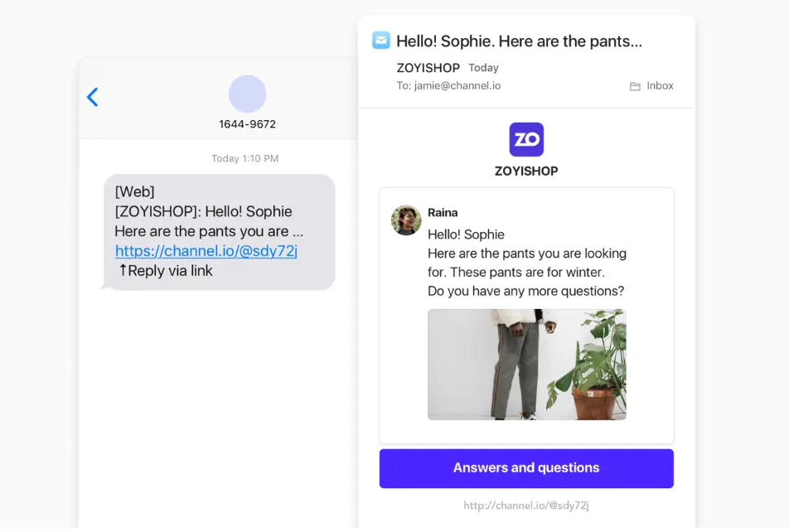
Task: Select the ZOYISHOP sender name in header
Action: (428, 67)
